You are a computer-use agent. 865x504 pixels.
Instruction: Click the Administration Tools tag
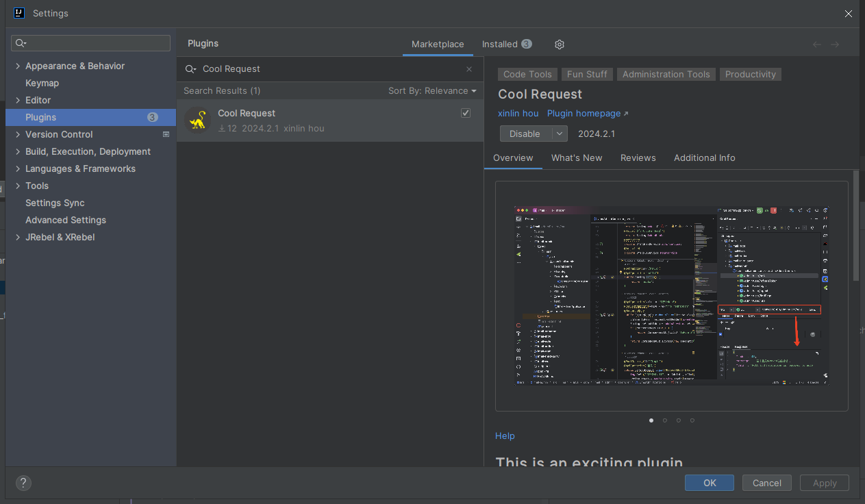pyautogui.click(x=666, y=74)
